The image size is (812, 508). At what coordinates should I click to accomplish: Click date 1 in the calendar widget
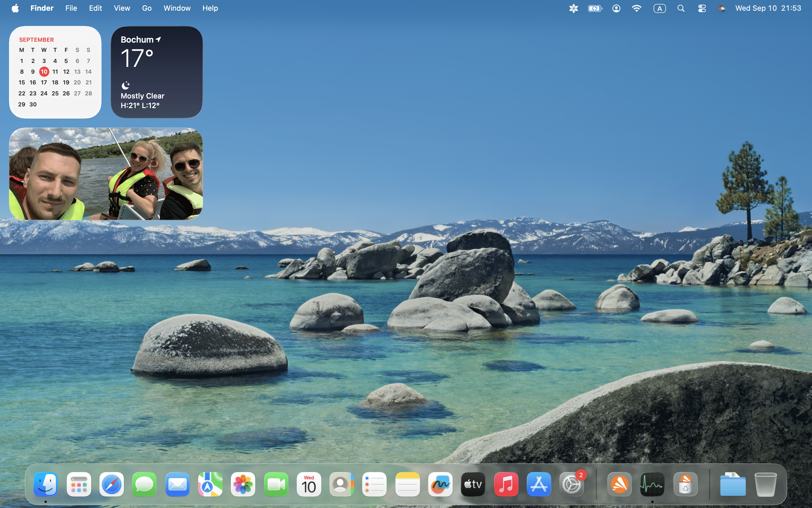click(x=22, y=61)
